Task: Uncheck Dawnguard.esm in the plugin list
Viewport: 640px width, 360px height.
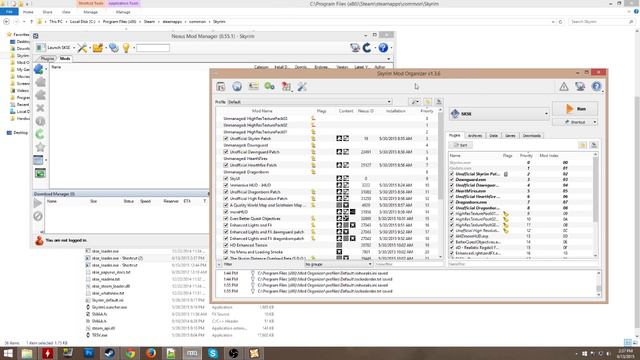Action: 451,180
